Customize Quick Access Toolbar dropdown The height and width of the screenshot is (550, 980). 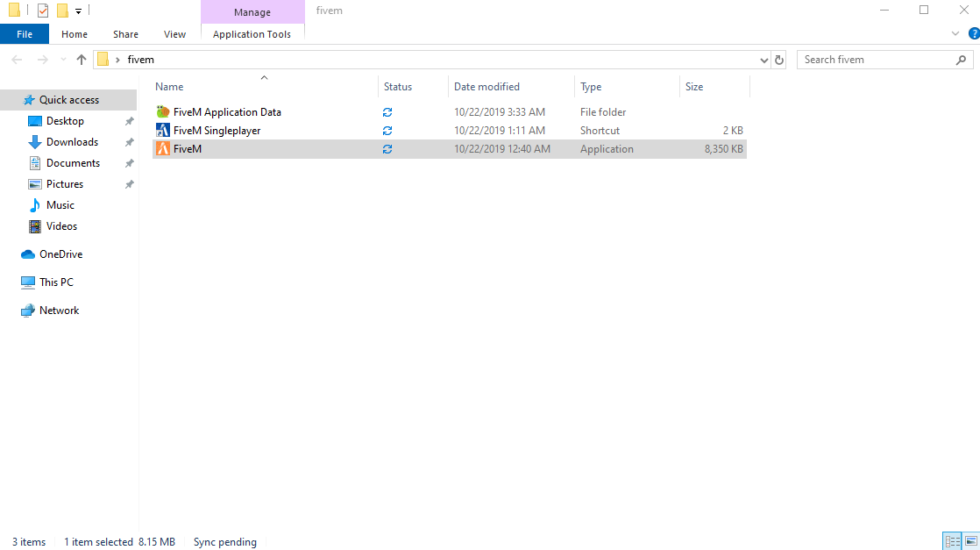click(78, 11)
